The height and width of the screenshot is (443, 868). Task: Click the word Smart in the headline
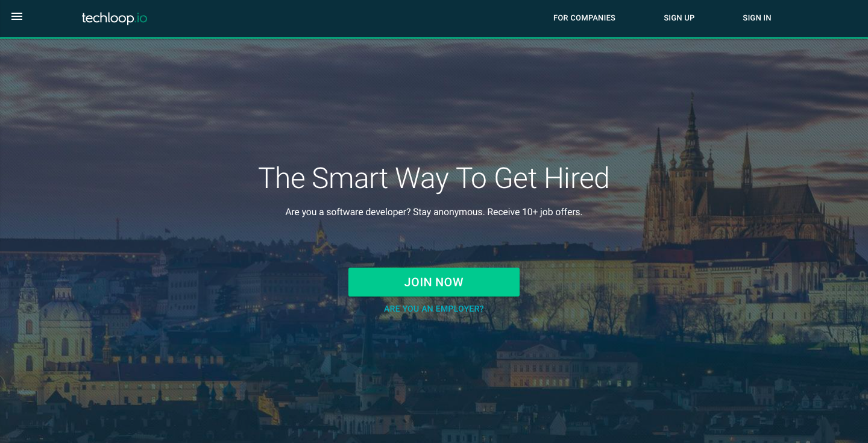(x=350, y=178)
